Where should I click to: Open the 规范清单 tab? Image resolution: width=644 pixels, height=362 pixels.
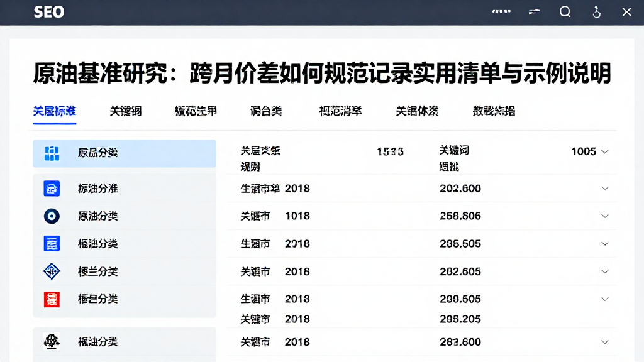click(x=340, y=111)
